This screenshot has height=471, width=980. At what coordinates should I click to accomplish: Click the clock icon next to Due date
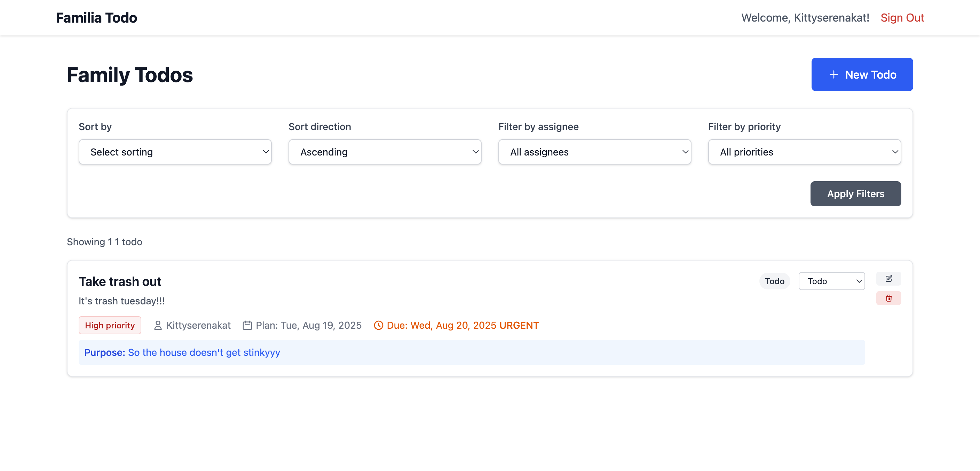(378, 325)
